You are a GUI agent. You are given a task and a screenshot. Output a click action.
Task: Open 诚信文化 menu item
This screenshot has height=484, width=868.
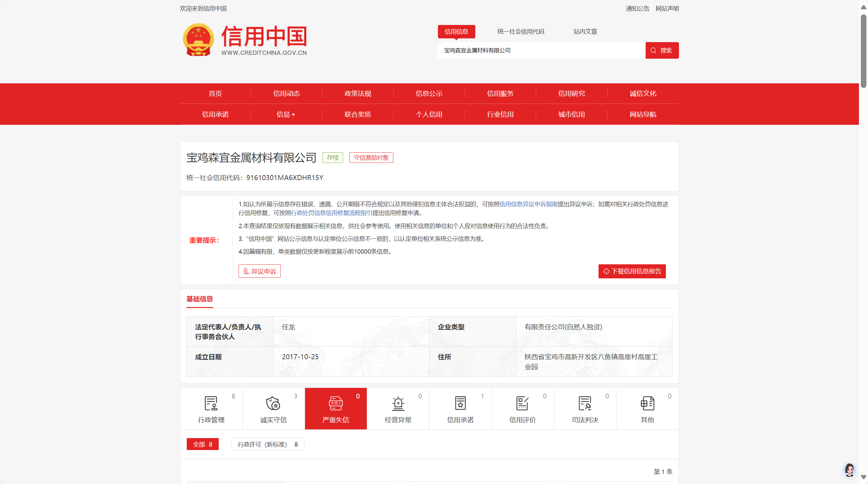(643, 93)
